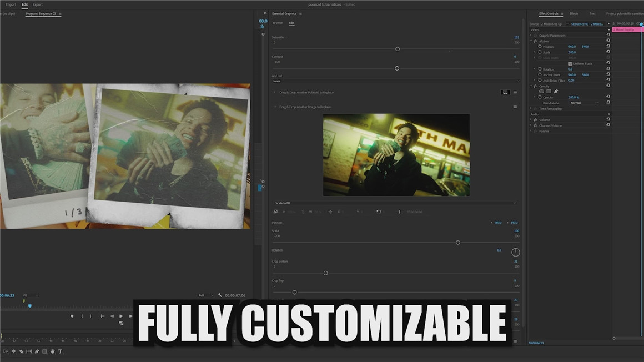Toggle the Channel Volume fx switch
Viewport: 644px width, 362px height.
coord(536,125)
